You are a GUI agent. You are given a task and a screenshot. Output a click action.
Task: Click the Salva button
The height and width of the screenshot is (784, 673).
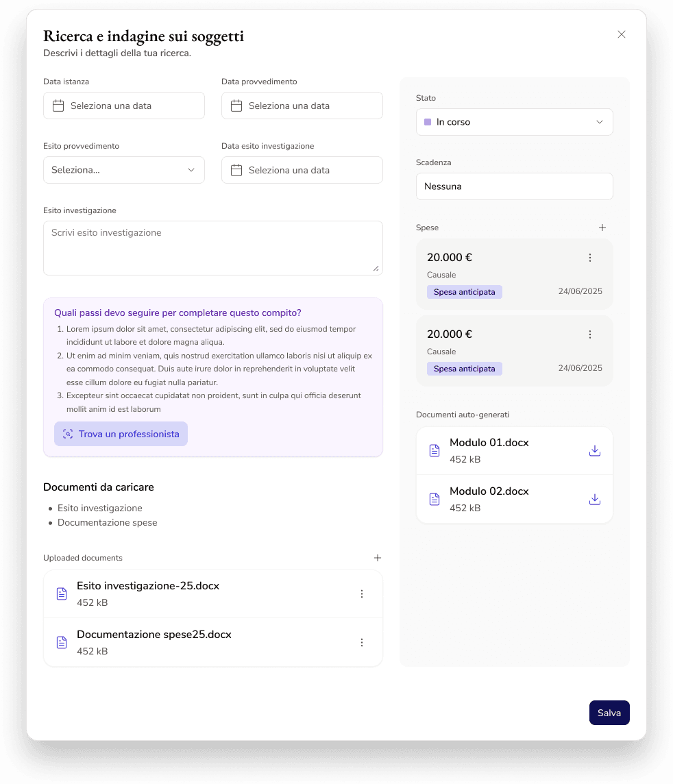(x=609, y=713)
